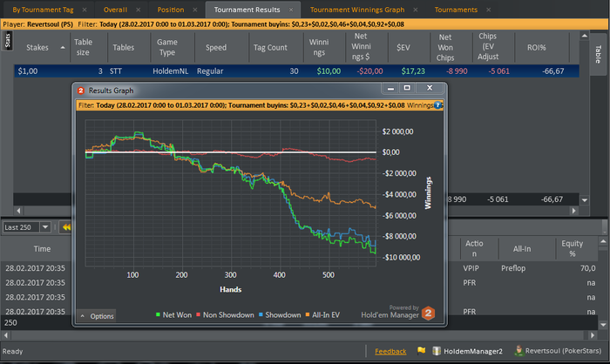Select the first 28.02.2017 20:35 hand row
This screenshot has height=364, width=610.
(x=36, y=268)
